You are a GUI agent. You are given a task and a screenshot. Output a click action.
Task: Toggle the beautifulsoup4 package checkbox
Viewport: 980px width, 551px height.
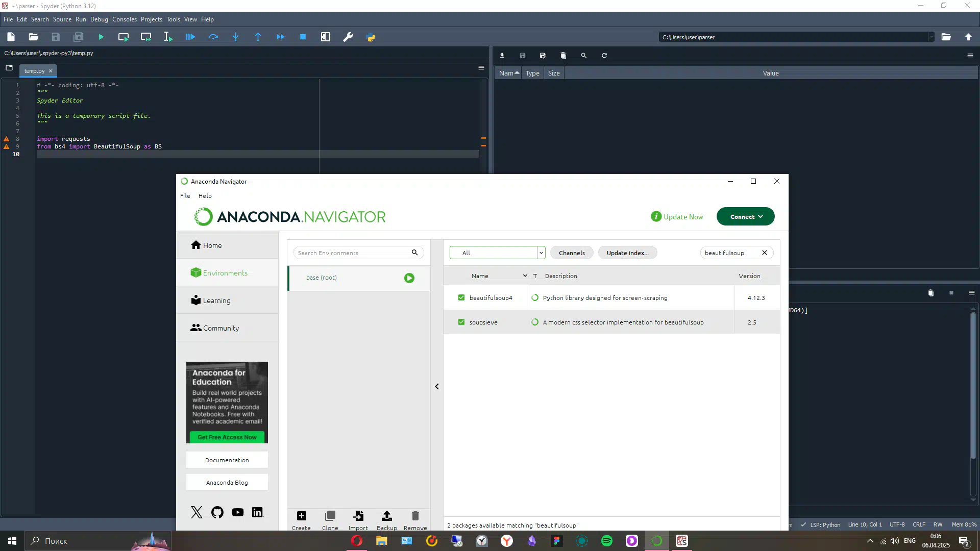tap(461, 297)
